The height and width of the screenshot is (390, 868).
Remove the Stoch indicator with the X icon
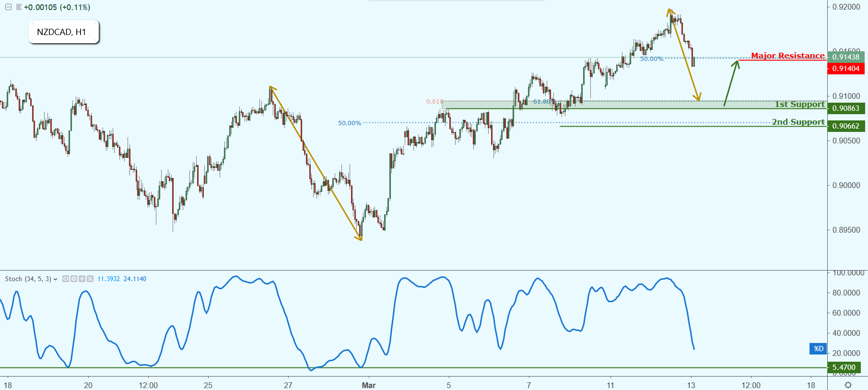[x=90, y=279]
